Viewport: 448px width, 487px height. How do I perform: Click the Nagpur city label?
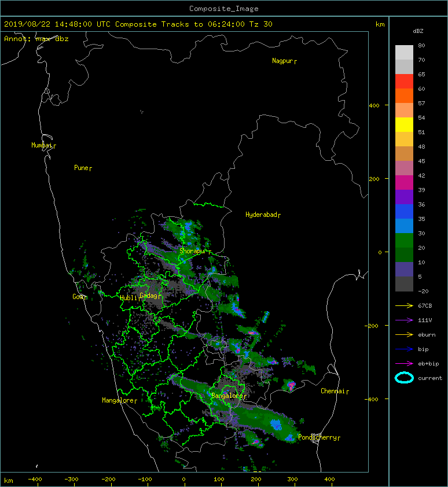tap(282, 61)
